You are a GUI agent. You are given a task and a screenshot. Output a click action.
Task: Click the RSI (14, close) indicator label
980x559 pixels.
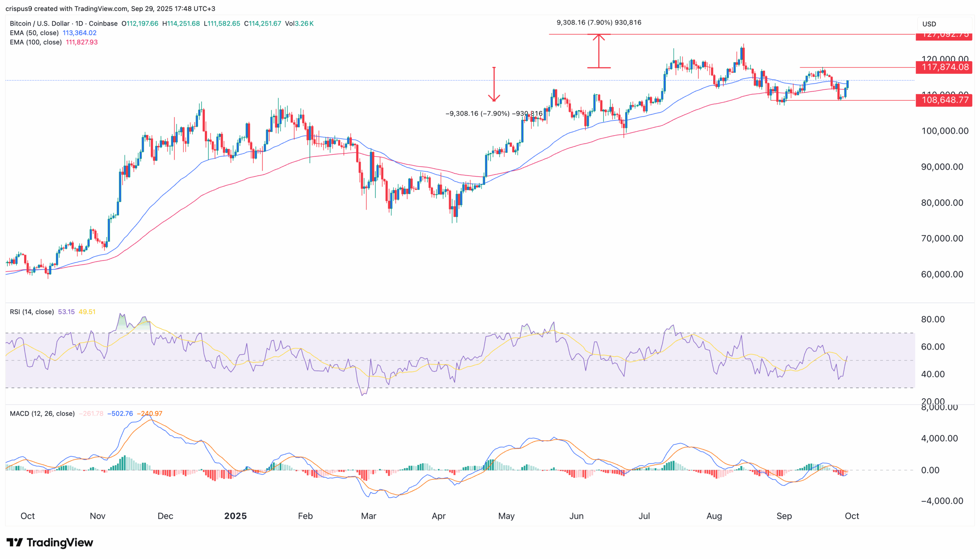(32, 312)
